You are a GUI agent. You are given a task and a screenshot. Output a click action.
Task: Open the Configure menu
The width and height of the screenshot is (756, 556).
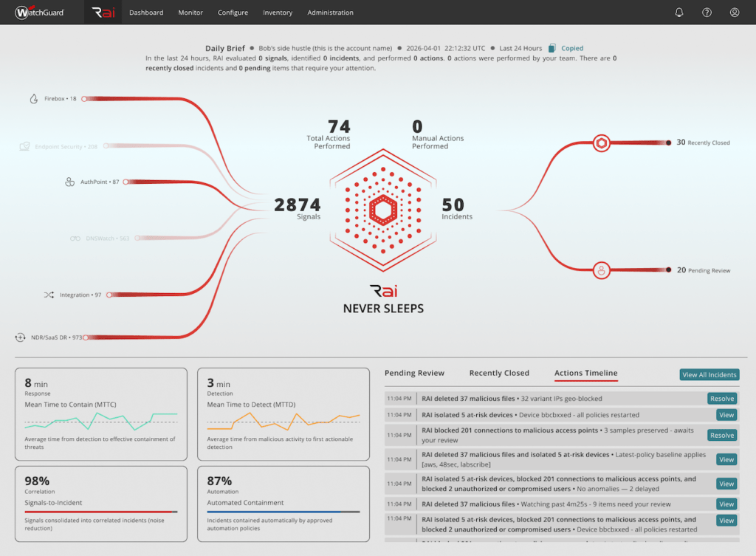(x=233, y=13)
